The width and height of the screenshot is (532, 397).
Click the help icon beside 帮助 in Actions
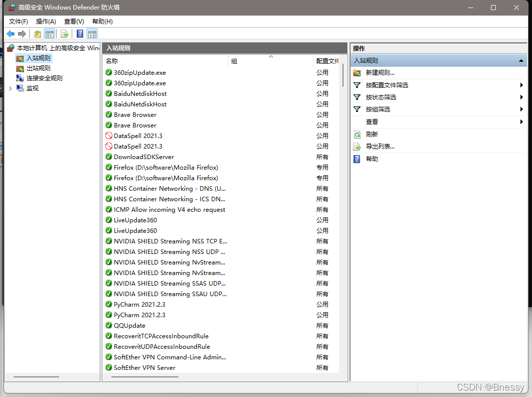click(357, 159)
